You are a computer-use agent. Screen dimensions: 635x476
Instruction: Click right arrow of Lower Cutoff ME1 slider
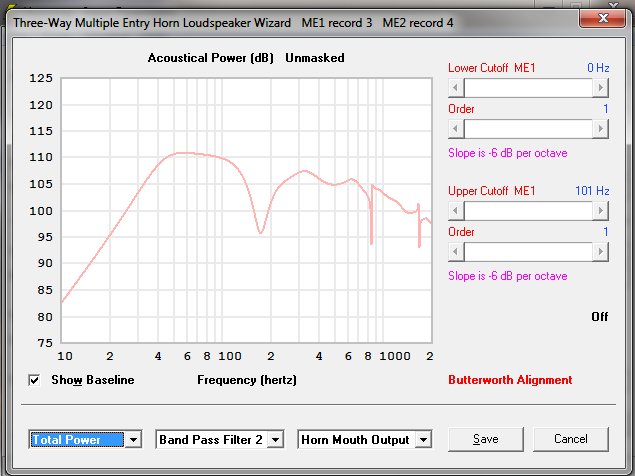click(x=601, y=88)
